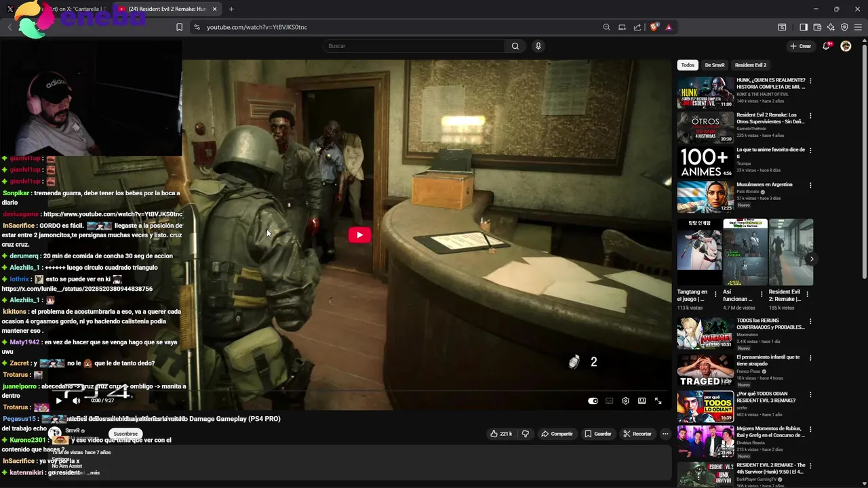This screenshot has width=868, height=488.
Task: Open options menu for Lo que tu anime favorito video
Action: point(810,150)
